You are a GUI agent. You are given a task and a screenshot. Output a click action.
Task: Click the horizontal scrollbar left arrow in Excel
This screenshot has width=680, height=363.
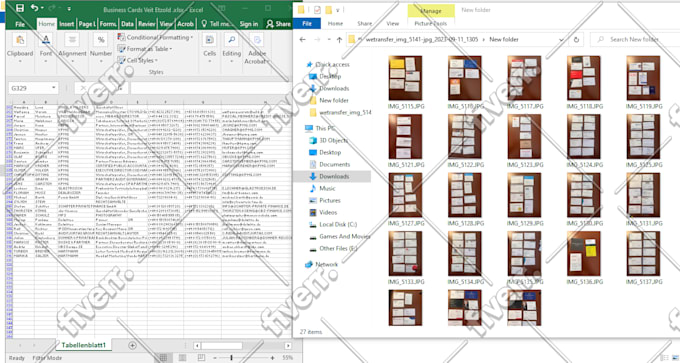coord(197,346)
